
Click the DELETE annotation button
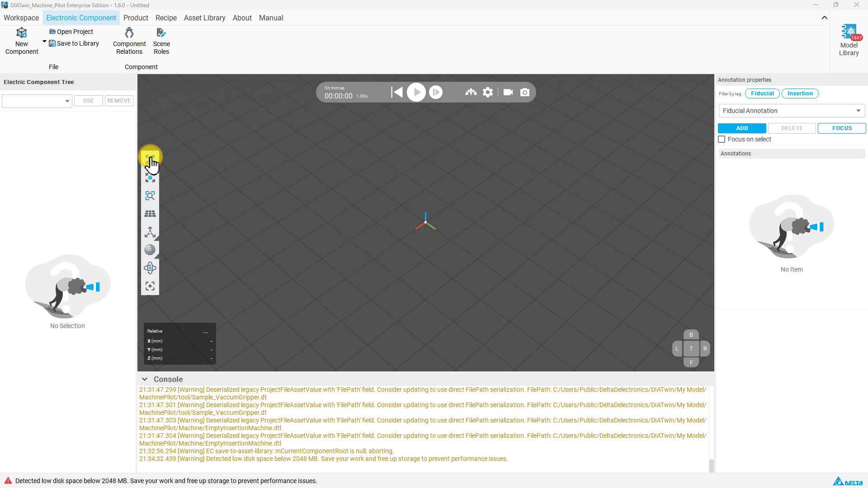coord(792,128)
